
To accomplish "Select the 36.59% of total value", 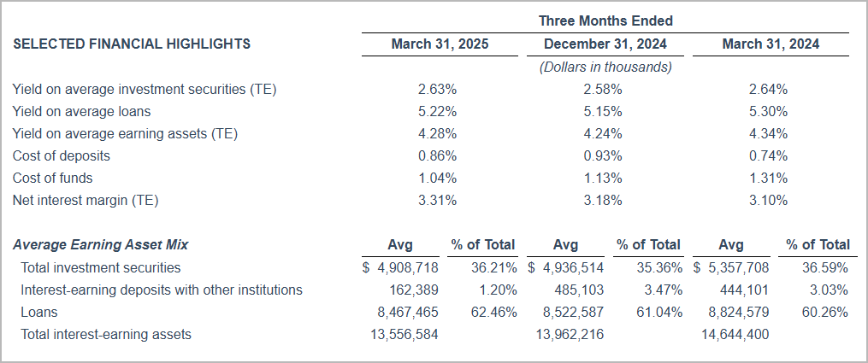I will click(826, 267).
